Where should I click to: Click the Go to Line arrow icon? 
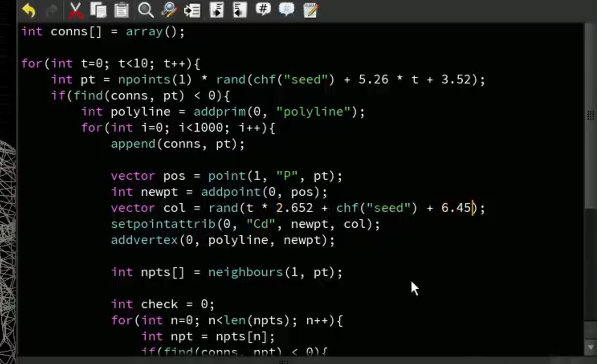point(192,10)
